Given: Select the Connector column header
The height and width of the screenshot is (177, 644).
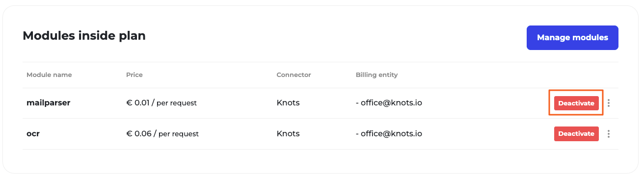Looking at the screenshot, I should [294, 75].
